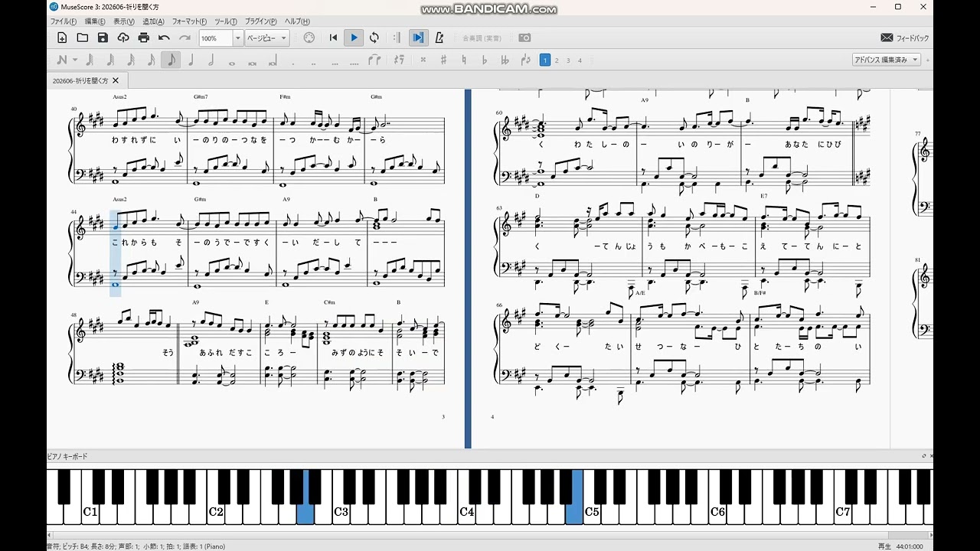Save the score with floppy disk icon
Screen dimensions: 980x551
tap(103, 37)
